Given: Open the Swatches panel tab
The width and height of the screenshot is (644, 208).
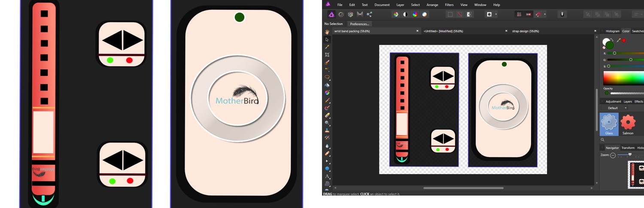Looking at the screenshot, I should (638, 31).
